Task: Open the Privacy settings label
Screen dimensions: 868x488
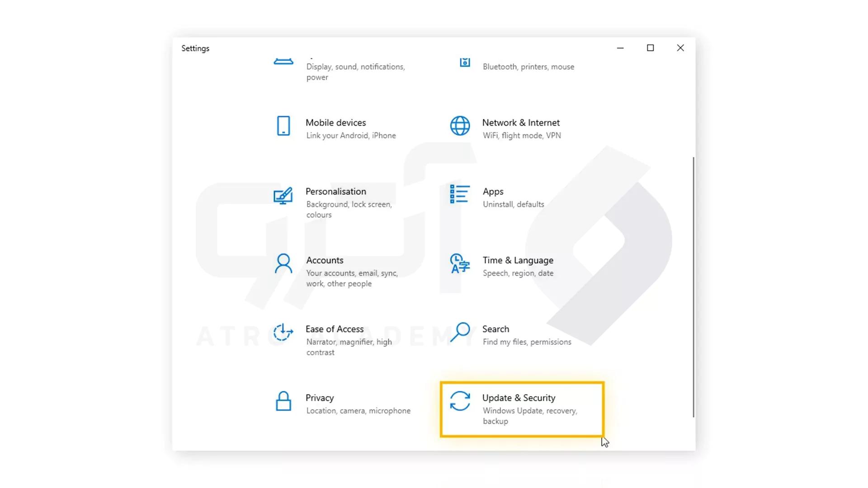Action: (320, 398)
